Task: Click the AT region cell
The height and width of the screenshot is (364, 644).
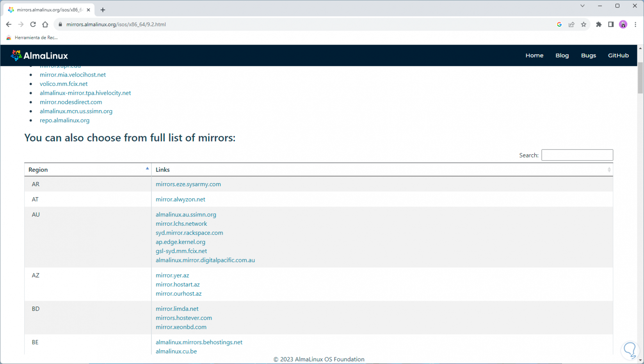Action: click(88, 199)
